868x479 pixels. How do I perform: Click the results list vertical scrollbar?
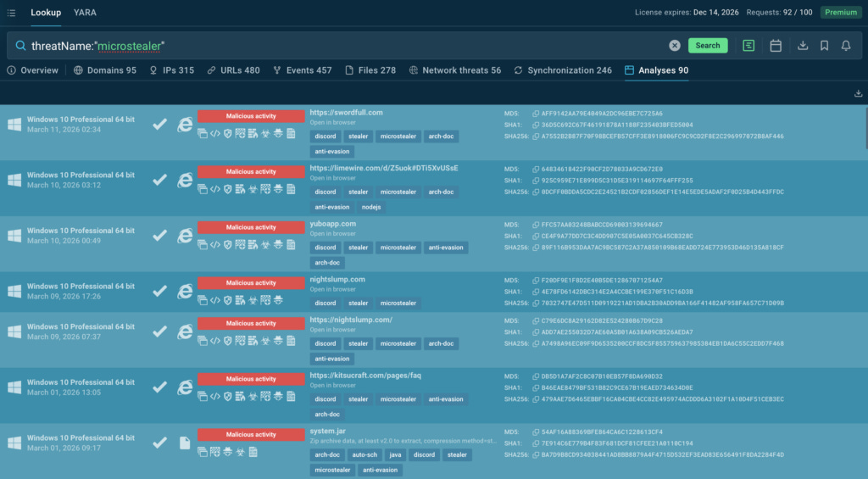tap(865, 127)
